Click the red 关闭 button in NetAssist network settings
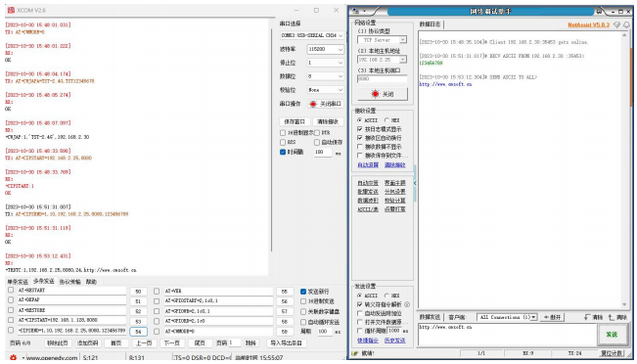 [x=383, y=94]
